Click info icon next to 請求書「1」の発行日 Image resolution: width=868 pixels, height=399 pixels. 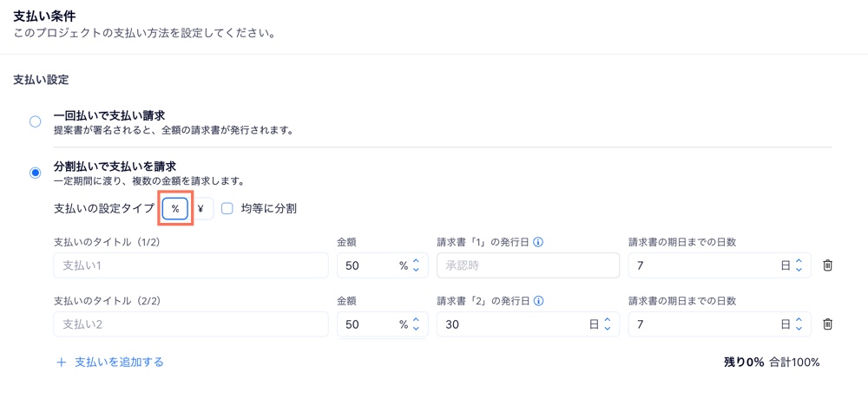click(x=538, y=243)
